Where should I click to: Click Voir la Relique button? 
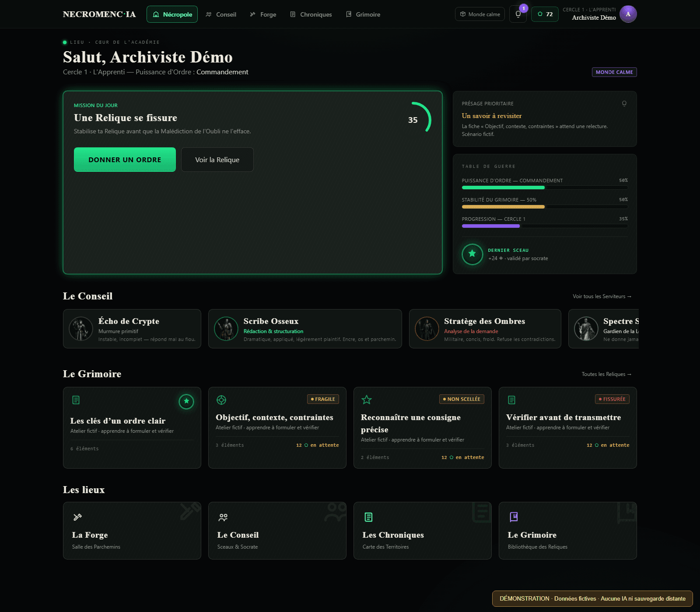[217, 160]
